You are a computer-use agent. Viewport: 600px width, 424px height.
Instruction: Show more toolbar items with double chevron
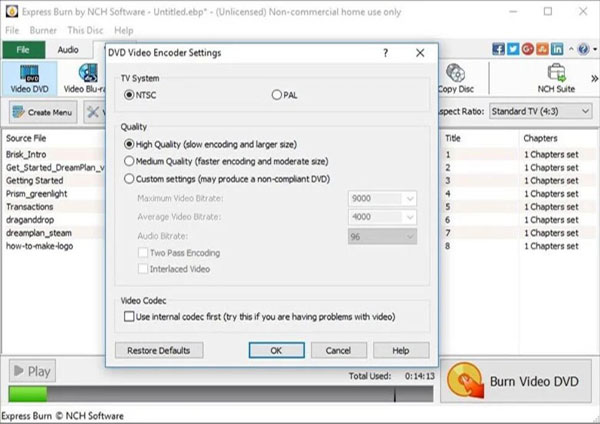(x=594, y=79)
